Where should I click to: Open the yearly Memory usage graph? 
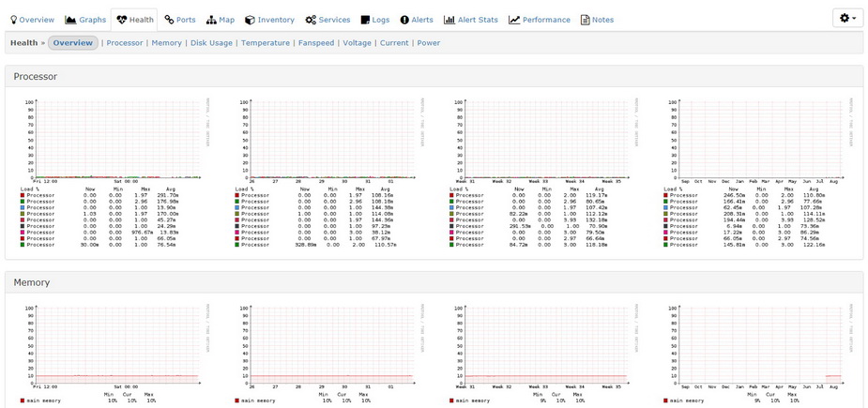[758, 355]
